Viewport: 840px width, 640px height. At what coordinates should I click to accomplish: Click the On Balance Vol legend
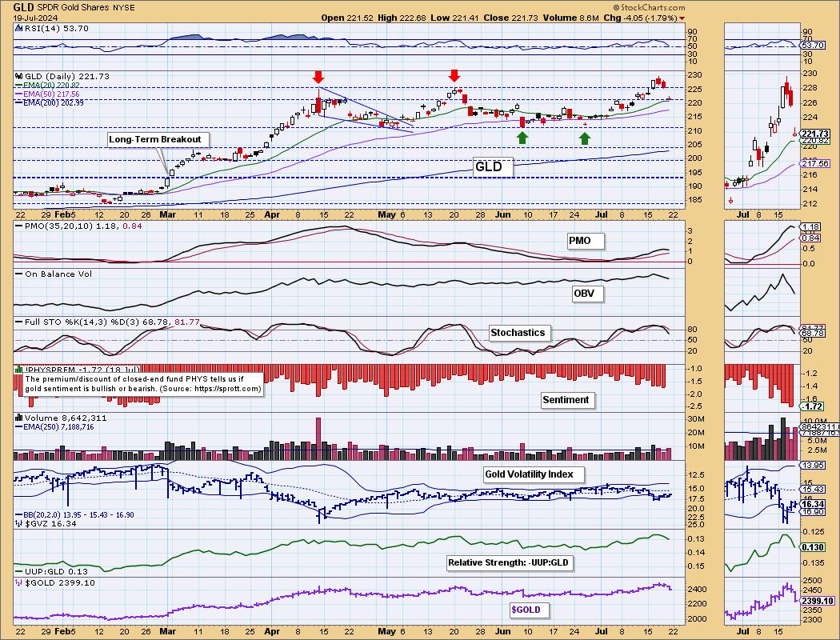pos(54,274)
